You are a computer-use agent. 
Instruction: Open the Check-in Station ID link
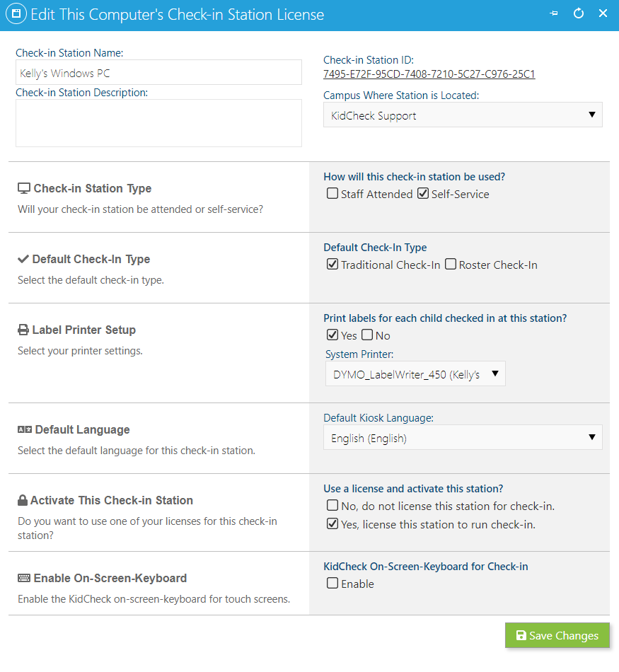(429, 74)
